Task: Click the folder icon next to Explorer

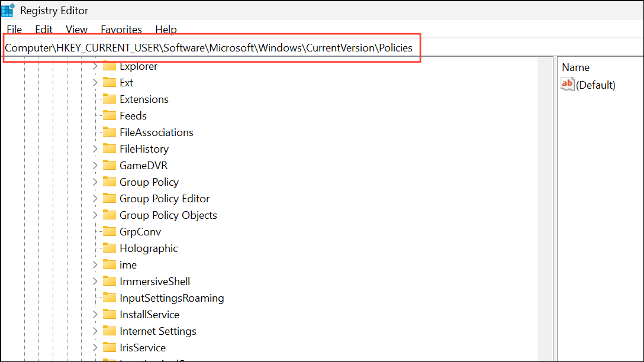Action: tap(109, 66)
